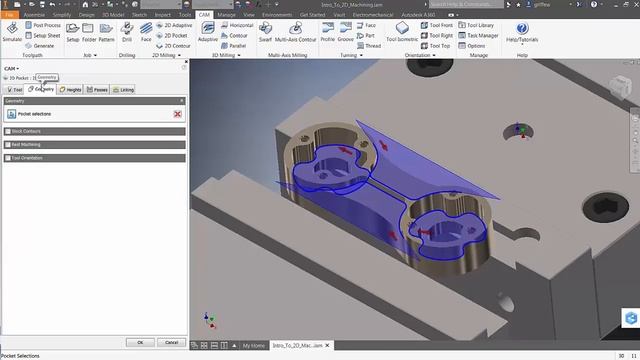
Task: Switch to My Home document tab
Action: point(254,345)
